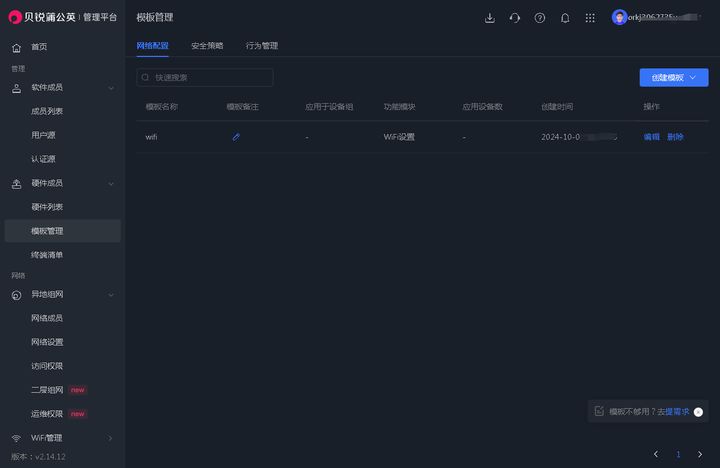Collapse the 软件成员 sidebar section
This screenshot has height=468, width=720.
(x=110, y=88)
